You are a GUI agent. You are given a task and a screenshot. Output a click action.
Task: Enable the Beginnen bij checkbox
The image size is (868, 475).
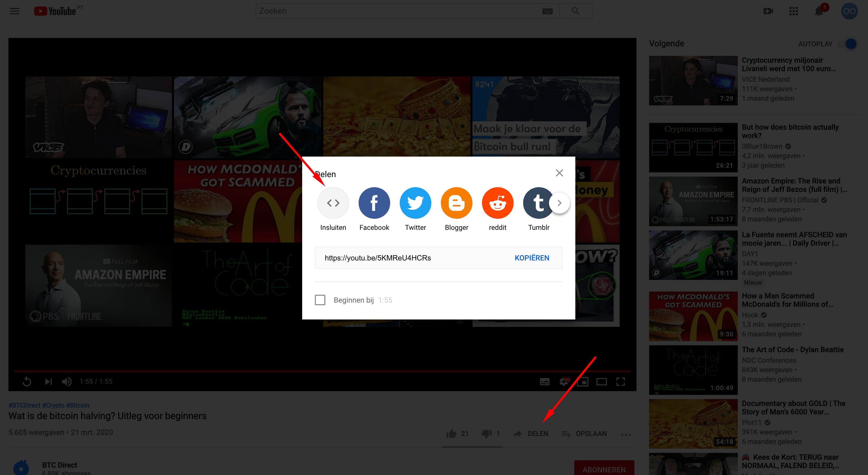click(x=320, y=300)
